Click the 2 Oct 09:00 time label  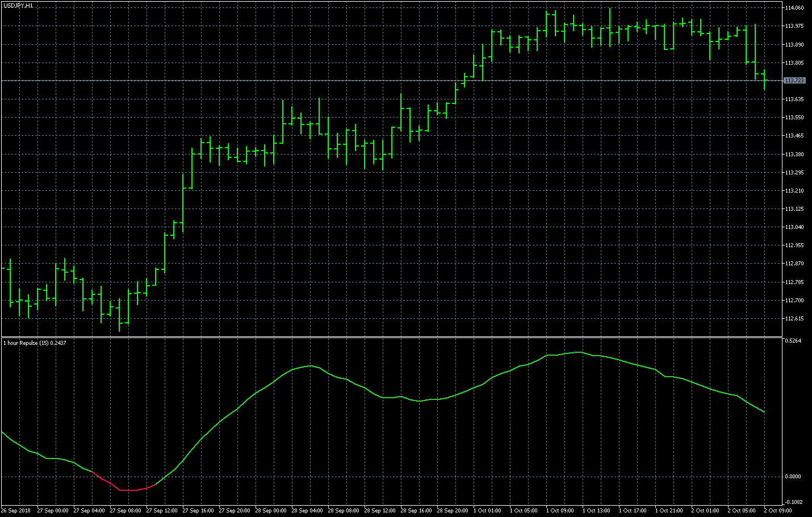778,511
